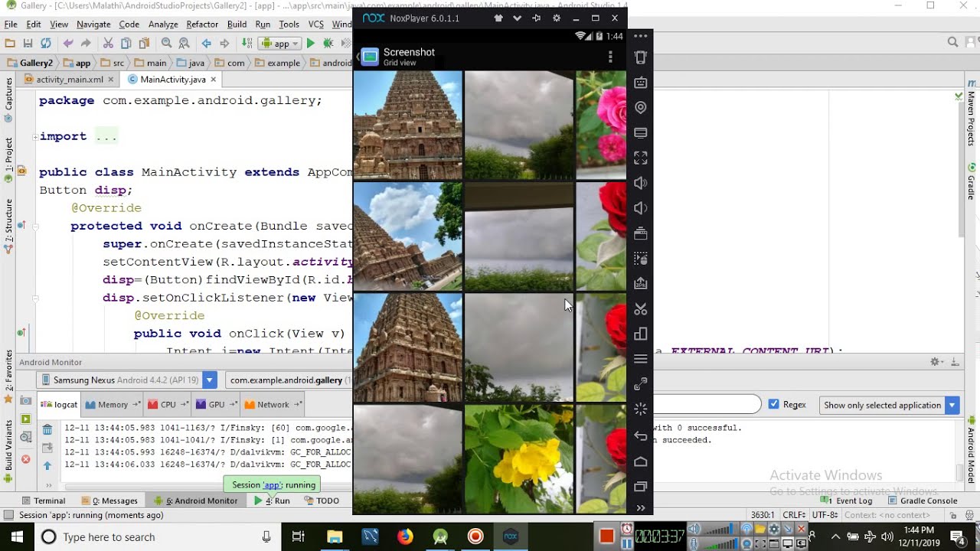The height and width of the screenshot is (551, 980).
Task: Click the Windows Start button
Action: 16,536
